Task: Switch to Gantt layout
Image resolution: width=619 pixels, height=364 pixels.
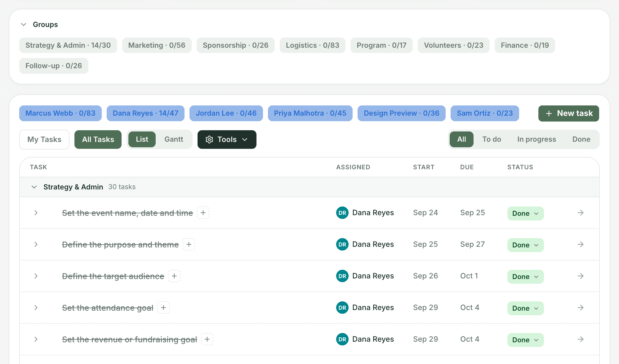Action: pos(174,139)
